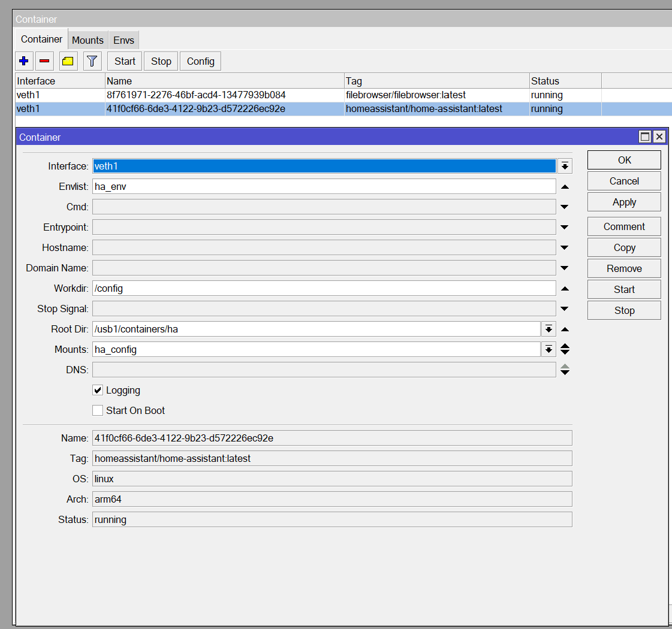Open the funnel filter icon
This screenshot has height=629, width=672.
(x=92, y=61)
